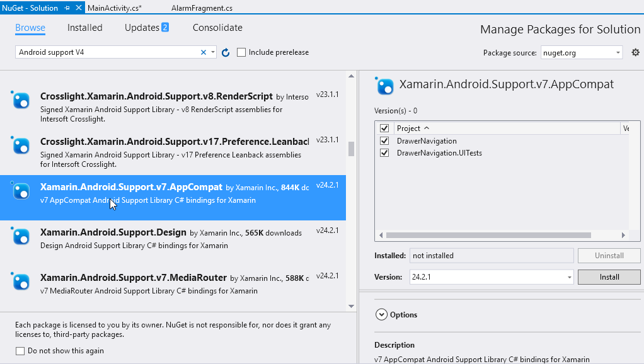Open the Version 24.2.1 dropdown
Image resolution: width=644 pixels, height=364 pixels.
pos(569,277)
